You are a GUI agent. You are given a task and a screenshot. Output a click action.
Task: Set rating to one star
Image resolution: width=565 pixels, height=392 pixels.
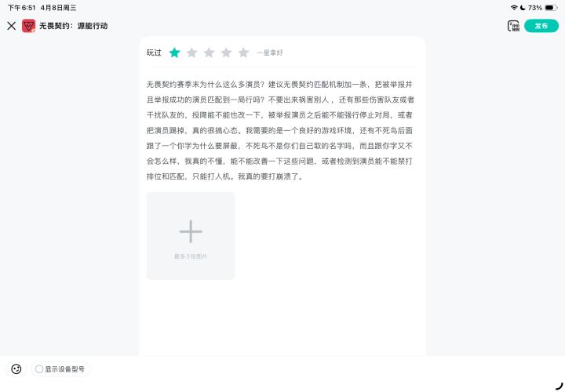click(175, 53)
